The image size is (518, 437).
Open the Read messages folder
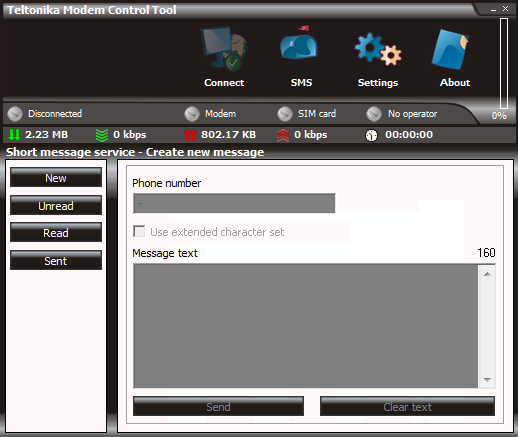56,232
